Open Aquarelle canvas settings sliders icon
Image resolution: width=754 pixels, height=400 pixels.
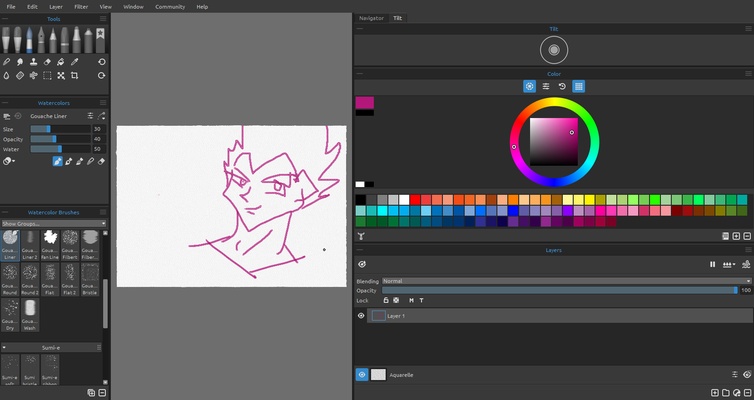735,375
